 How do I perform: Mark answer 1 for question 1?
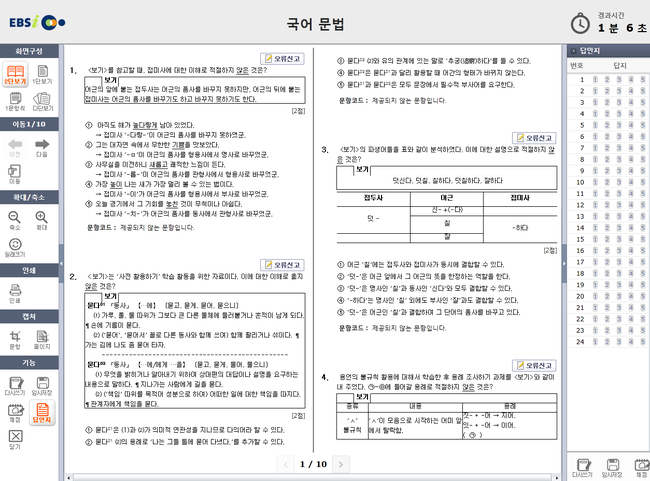point(595,80)
